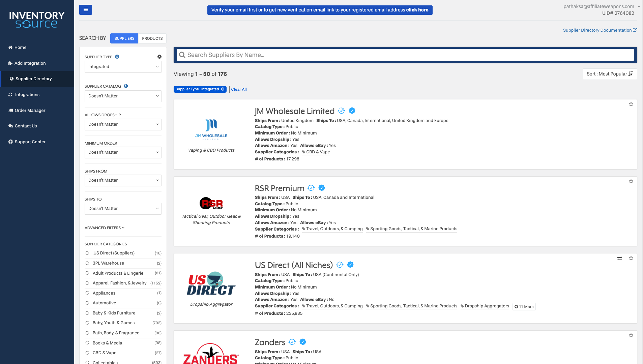Image resolution: width=643 pixels, height=364 pixels.
Task: Choose the Books & Media category
Action: 88,343
